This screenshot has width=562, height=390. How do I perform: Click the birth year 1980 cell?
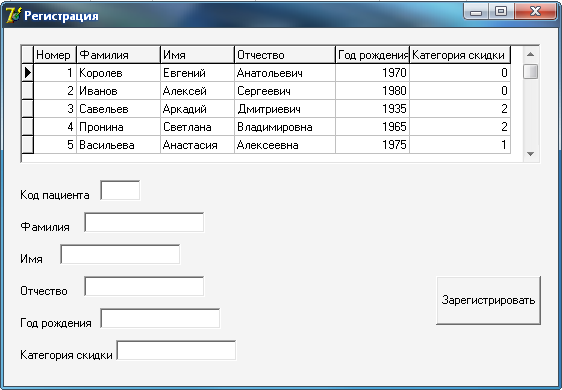point(373,91)
